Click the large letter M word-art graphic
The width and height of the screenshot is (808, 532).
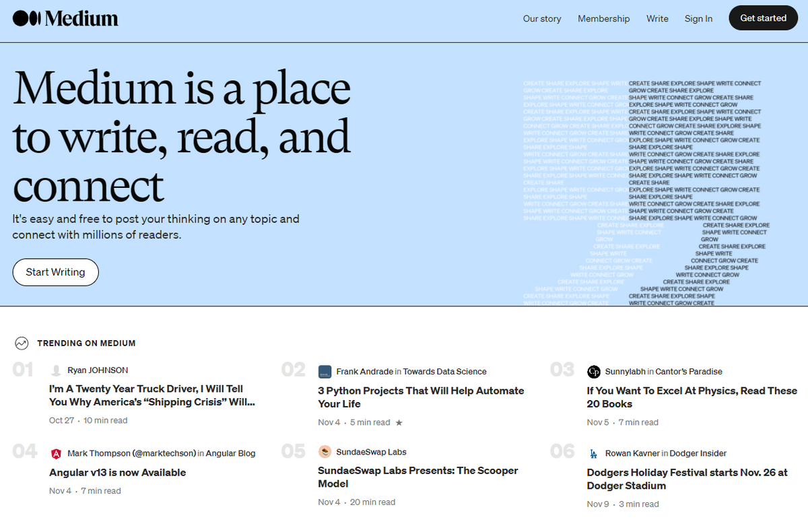(646, 193)
